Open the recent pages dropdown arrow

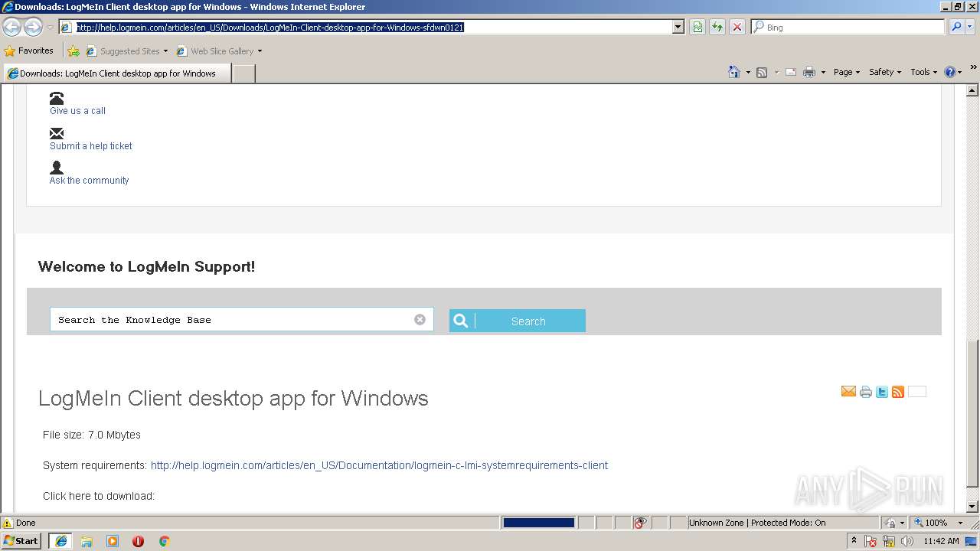50,27
